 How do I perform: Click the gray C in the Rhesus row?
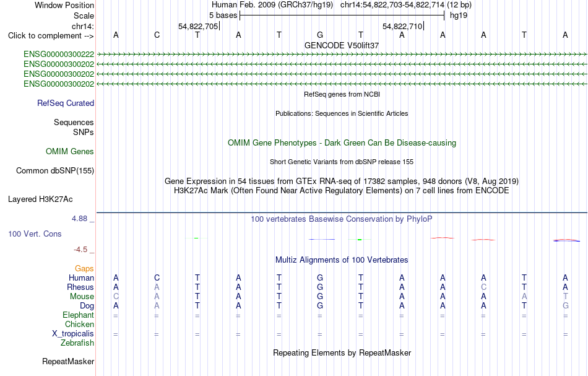(x=484, y=287)
